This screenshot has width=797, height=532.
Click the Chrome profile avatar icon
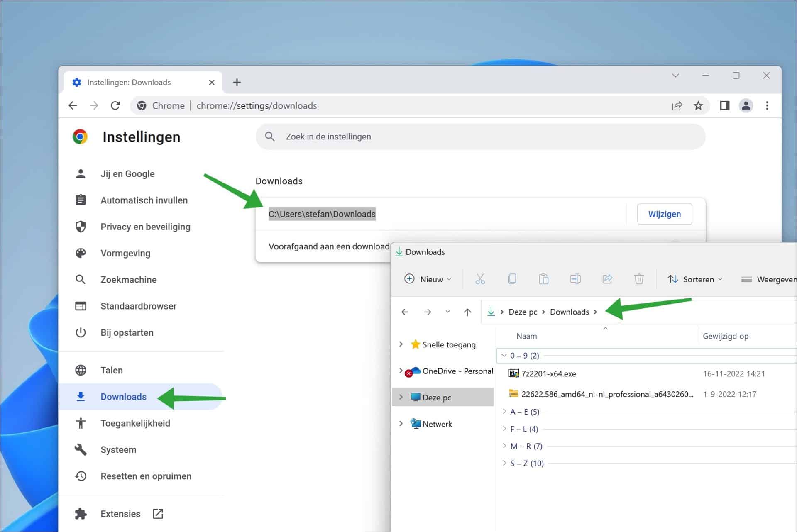(x=746, y=106)
